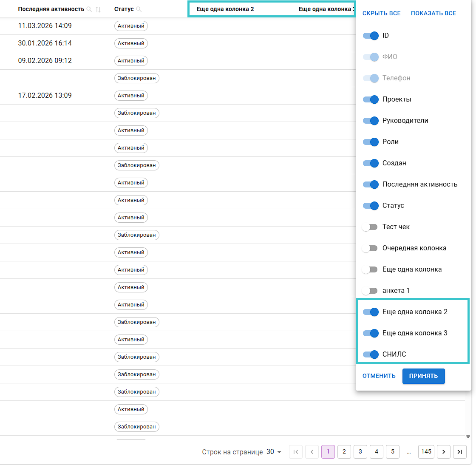Go to the previous page
Viewport: 476px width, 465px height.
tap(312, 452)
